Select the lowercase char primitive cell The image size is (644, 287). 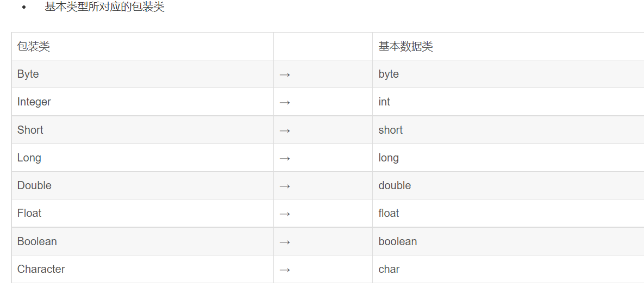[508, 270]
